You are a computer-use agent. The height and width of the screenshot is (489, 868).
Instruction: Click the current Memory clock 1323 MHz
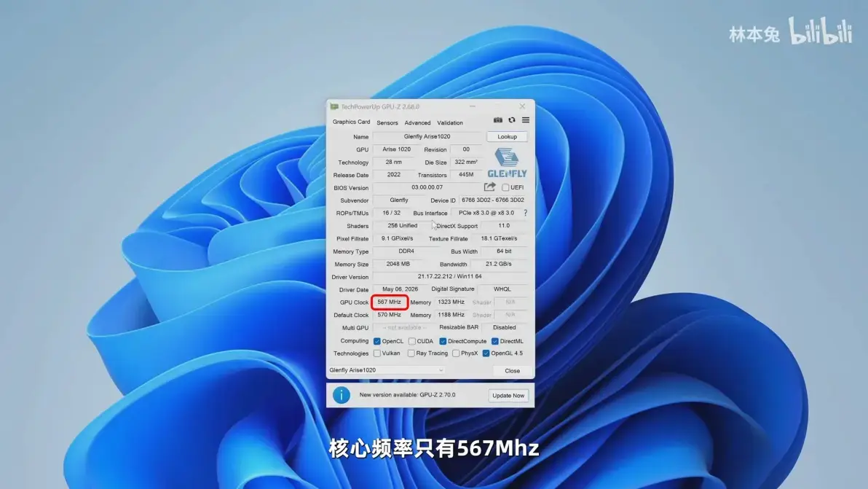tap(451, 302)
